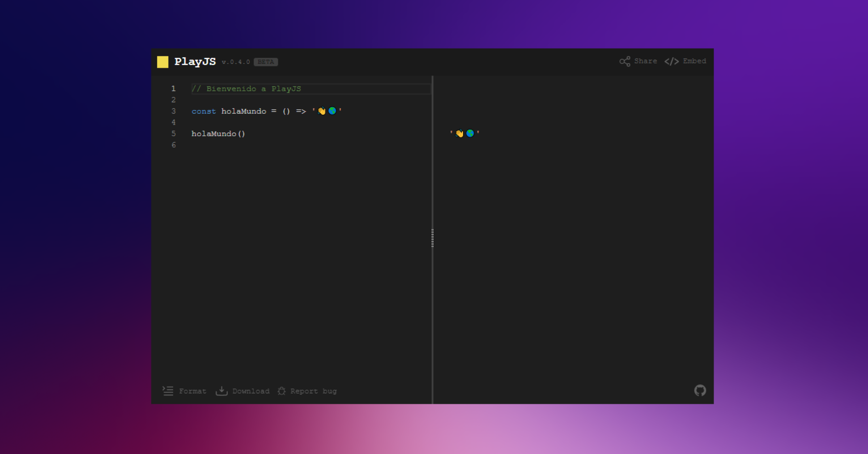Click the PlayJS title text
The height and width of the screenshot is (454, 868).
click(196, 61)
